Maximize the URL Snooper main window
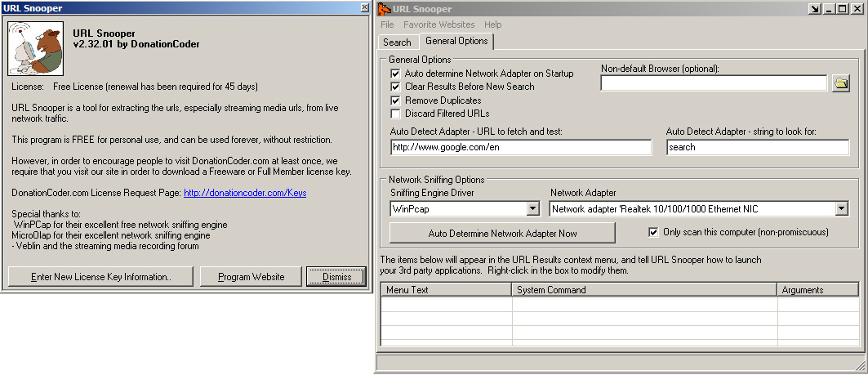 [841, 9]
